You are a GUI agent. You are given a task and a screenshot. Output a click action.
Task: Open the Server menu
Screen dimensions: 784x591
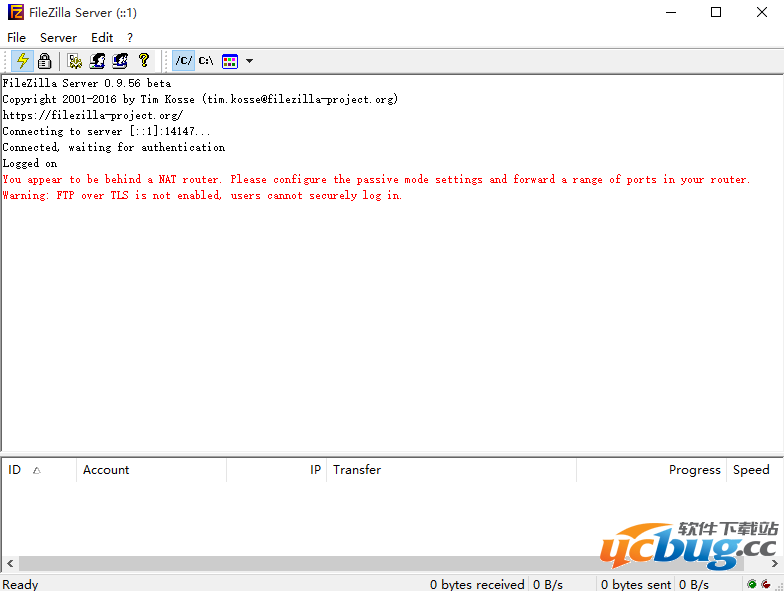(58, 38)
